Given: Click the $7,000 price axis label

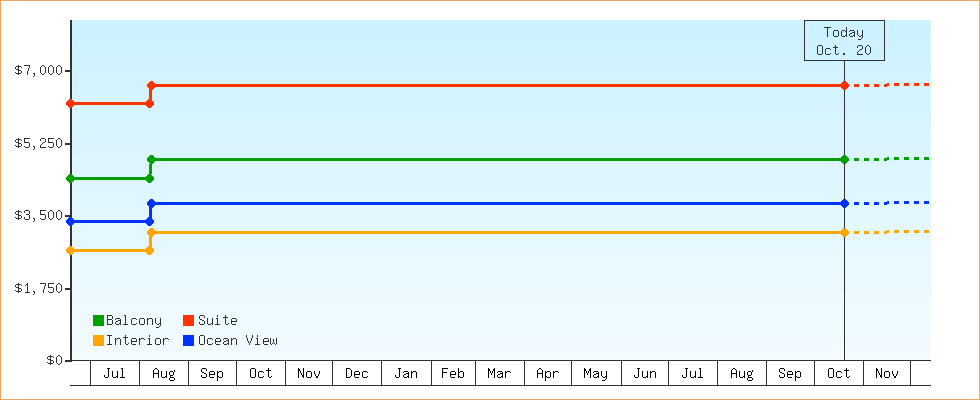Looking at the screenshot, I should 38,70.
